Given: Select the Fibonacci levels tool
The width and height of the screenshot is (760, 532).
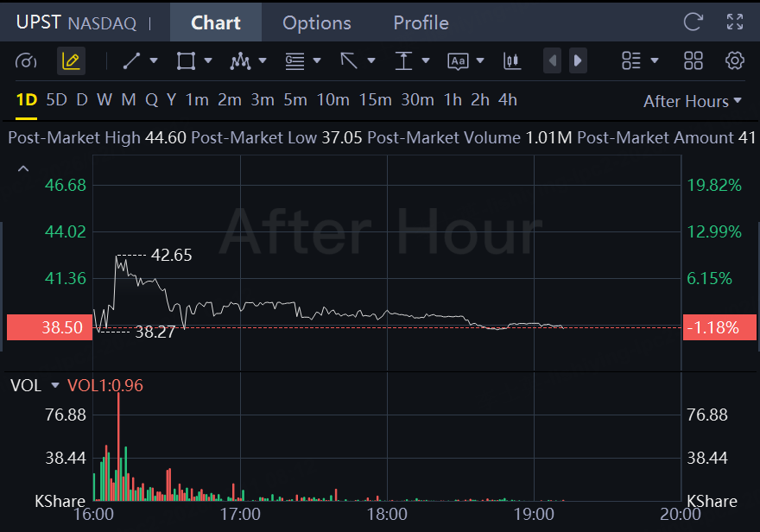Looking at the screenshot, I should pos(294,61).
